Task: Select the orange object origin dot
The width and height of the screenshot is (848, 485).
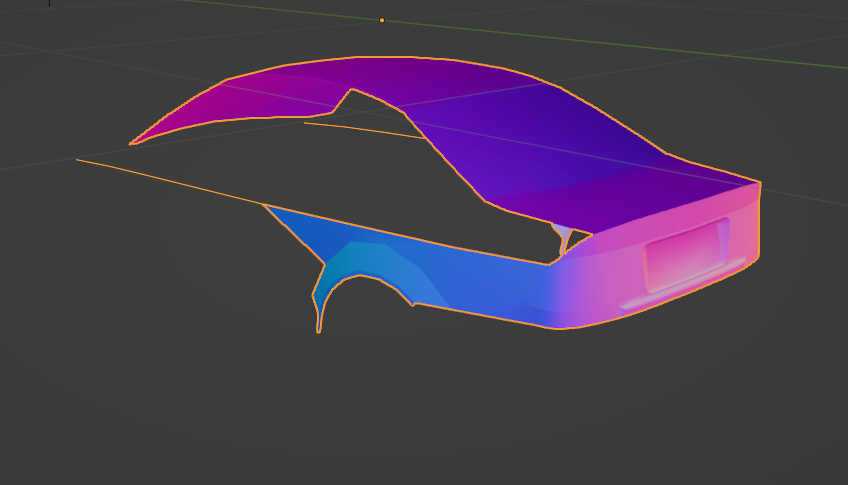Action: click(x=382, y=21)
